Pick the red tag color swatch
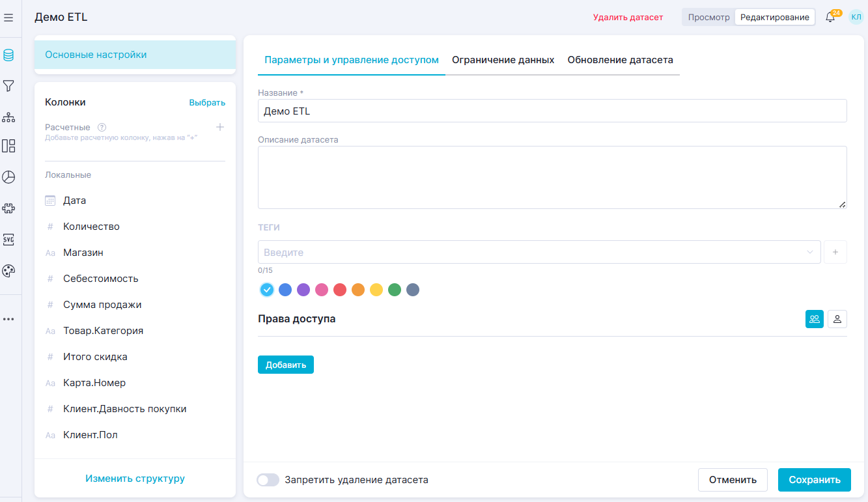This screenshot has height=502, width=868. [339, 290]
